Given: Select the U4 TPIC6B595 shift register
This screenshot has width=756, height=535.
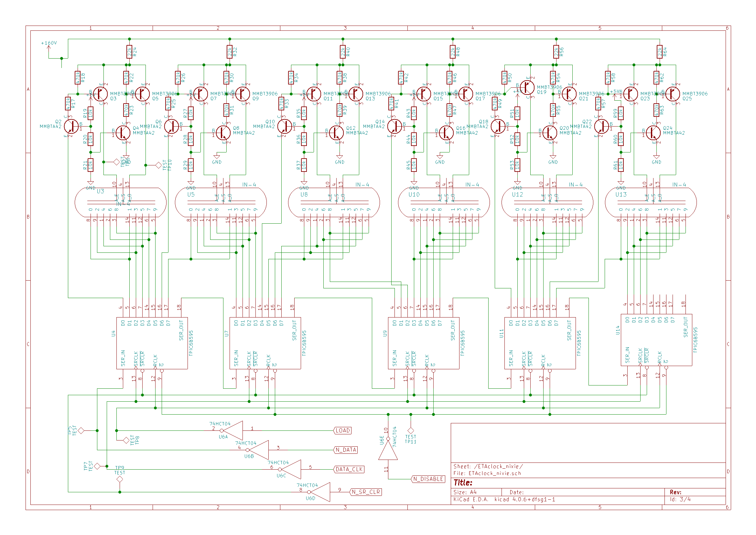Looking at the screenshot, I should [x=152, y=343].
